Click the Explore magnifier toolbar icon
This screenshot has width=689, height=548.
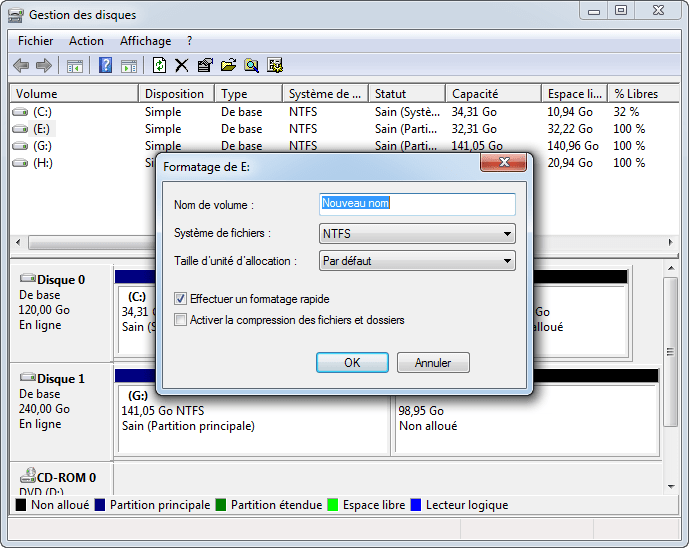coord(251,66)
